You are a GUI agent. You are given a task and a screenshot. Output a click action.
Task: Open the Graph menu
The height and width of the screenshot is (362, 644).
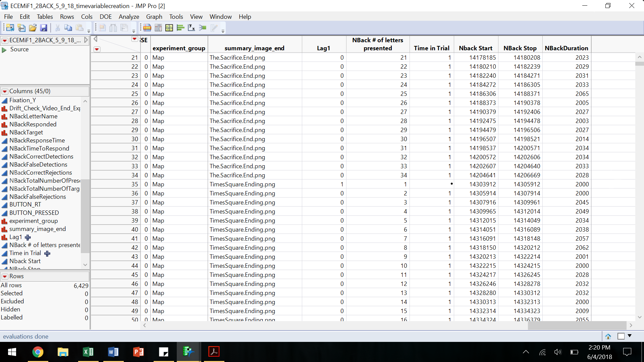coord(154,16)
